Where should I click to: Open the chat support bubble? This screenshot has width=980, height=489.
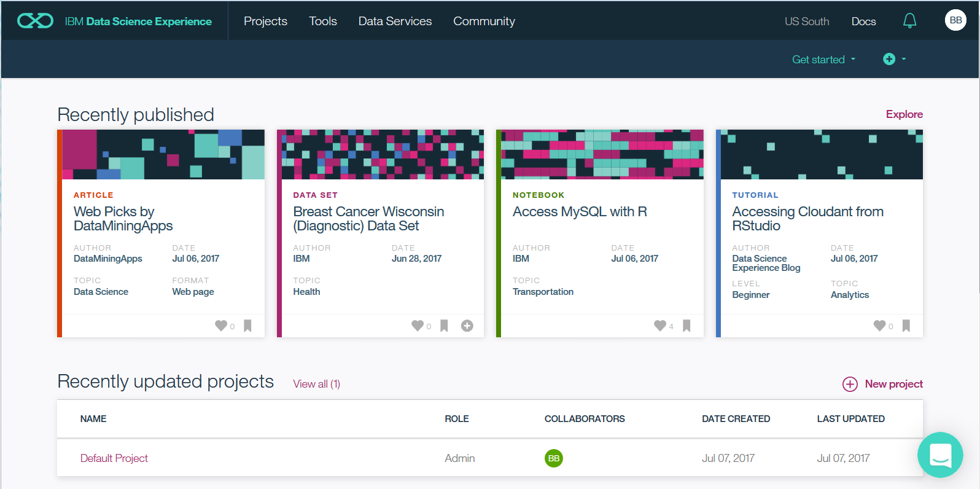click(x=940, y=455)
